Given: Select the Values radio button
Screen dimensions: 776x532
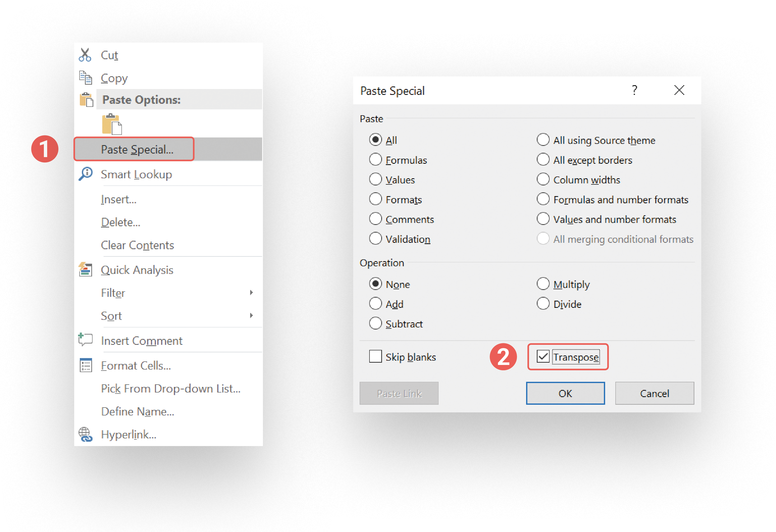Looking at the screenshot, I should coord(376,179).
